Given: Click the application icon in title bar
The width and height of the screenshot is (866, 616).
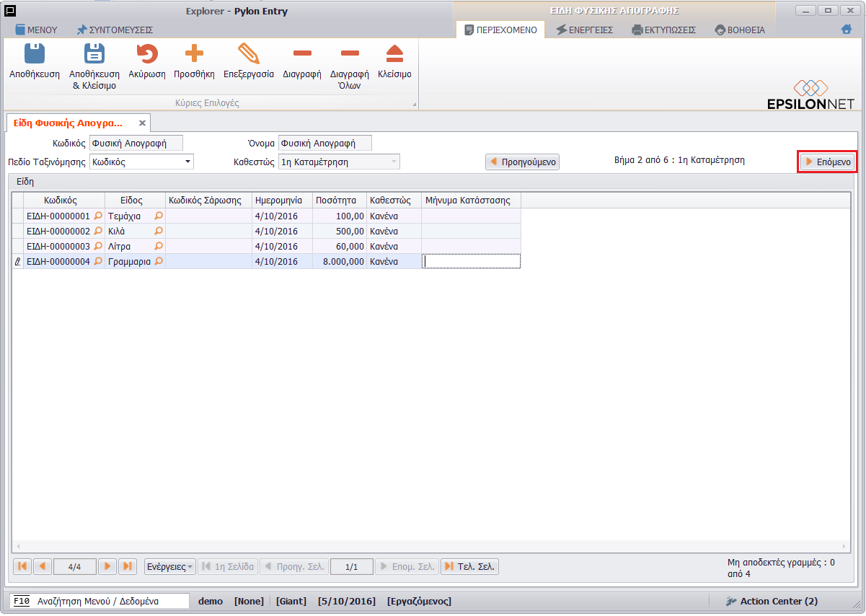Looking at the screenshot, I should click(x=10, y=11).
